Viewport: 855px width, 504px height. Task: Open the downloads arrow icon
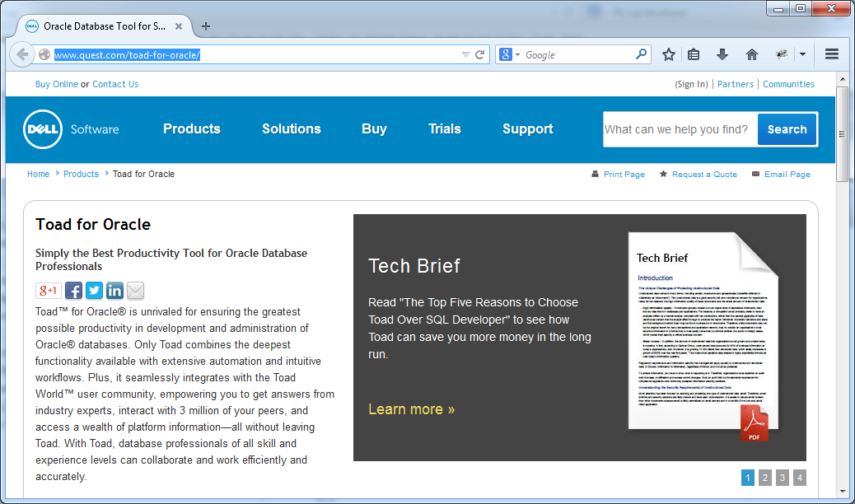[x=722, y=54]
